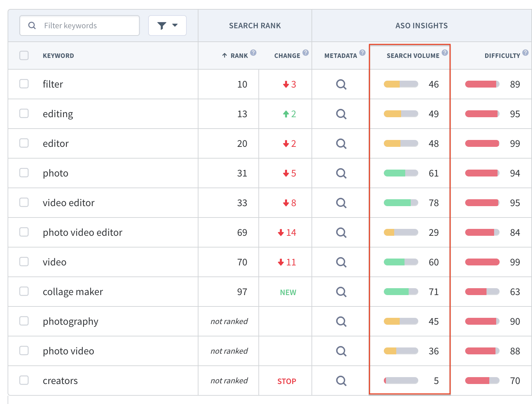This screenshot has width=532, height=404.
Task: Click rank value 69
Action: (242, 232)
